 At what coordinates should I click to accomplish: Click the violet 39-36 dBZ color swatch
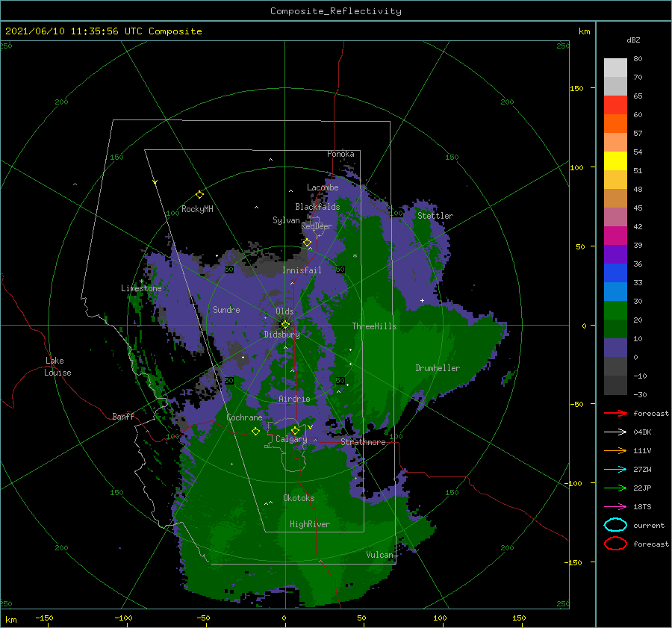pyautogui.click(x=615, y=254)
